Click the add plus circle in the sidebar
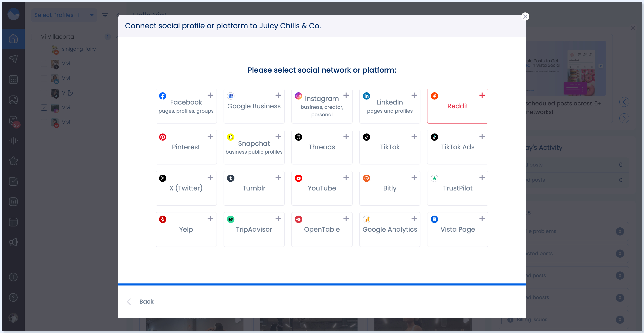This screenshot has width=644, height=333. click(13, 277)
